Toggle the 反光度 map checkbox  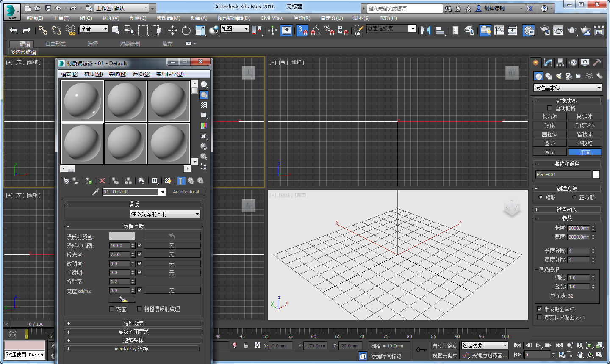click(x=139, y=254)
